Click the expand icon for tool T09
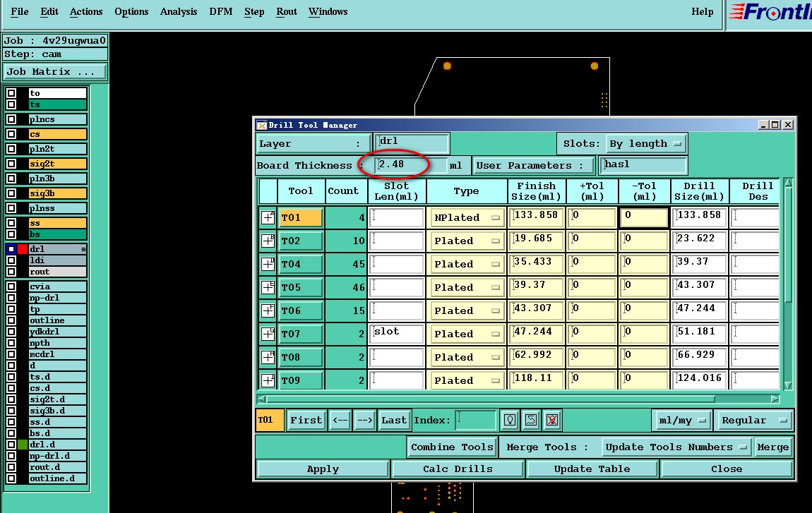The width and height of the screenshot is (812, 513). pyautogui.click(x=268, y=380)
